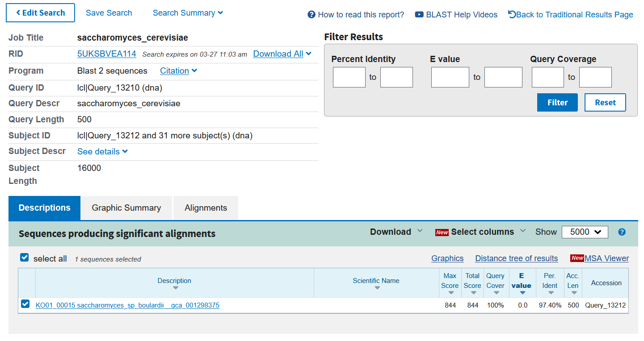Click the Percent Identity maximum field

click(x=396, y=77)
